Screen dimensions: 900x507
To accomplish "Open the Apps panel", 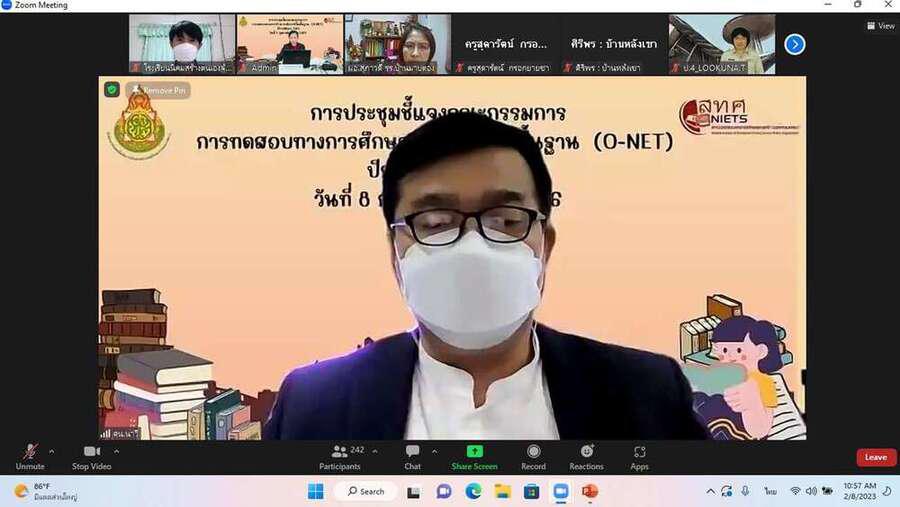I will pos(639,453).
